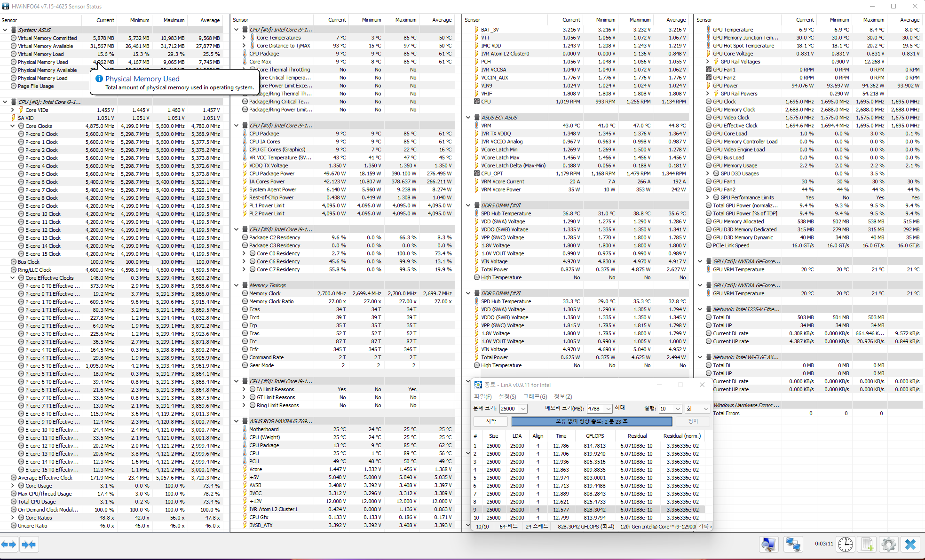Open the sensor summary monitor-magnifier icon
The height and width of the screenshot is (560, 925).
[768, 544]
